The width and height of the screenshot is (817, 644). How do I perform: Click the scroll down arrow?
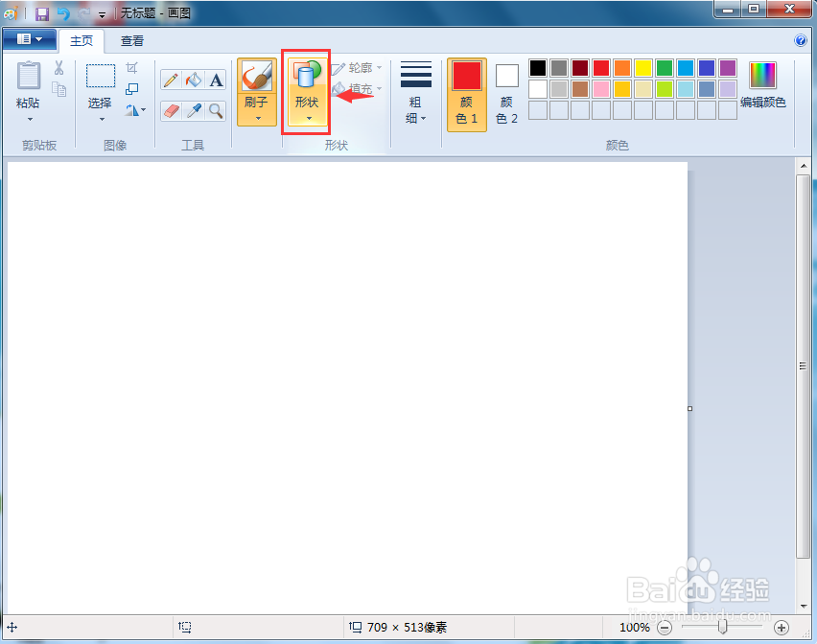(803, 607)
